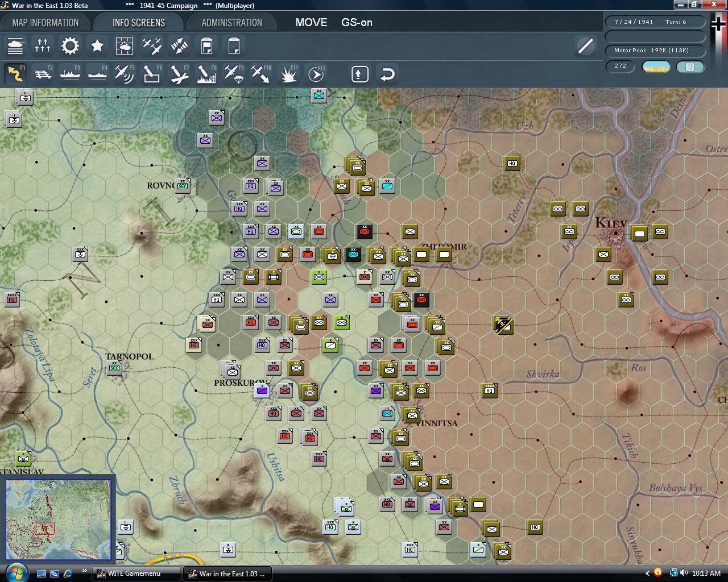Viewport: 728px width, 582px height.
Task: Switch to the ADMINISTRATION tab
Action: (x=232, y=23)
